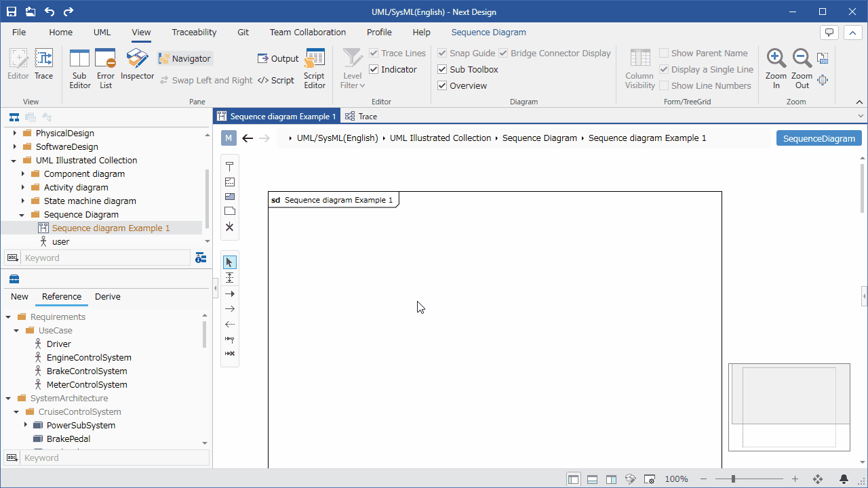
Task: Select the combined fragment tool in toolbox
Action: (230, 182)
